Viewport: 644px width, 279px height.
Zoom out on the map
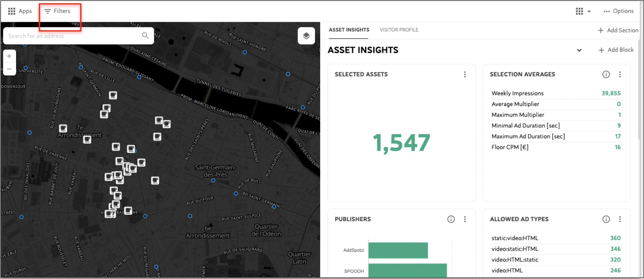(x=9, y=69)
